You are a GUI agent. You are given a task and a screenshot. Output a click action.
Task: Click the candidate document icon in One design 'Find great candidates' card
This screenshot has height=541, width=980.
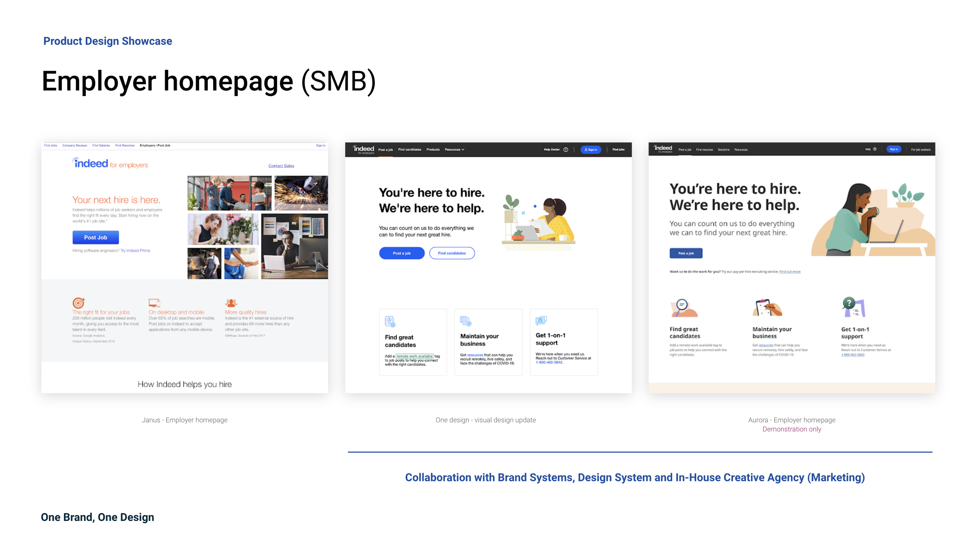(x=390, y=322)
